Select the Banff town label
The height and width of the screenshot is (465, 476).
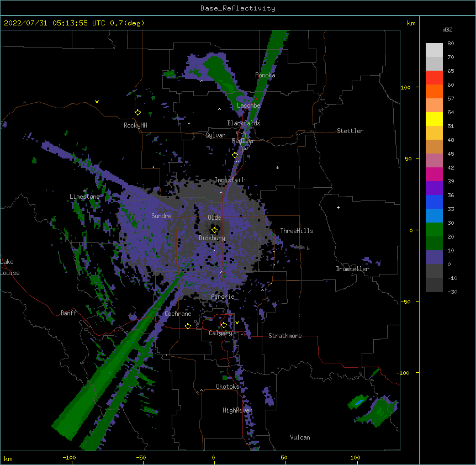[68, 313]
